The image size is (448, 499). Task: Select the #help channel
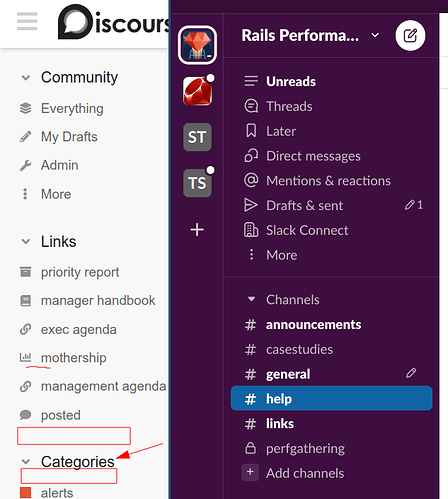click(331, 398)
